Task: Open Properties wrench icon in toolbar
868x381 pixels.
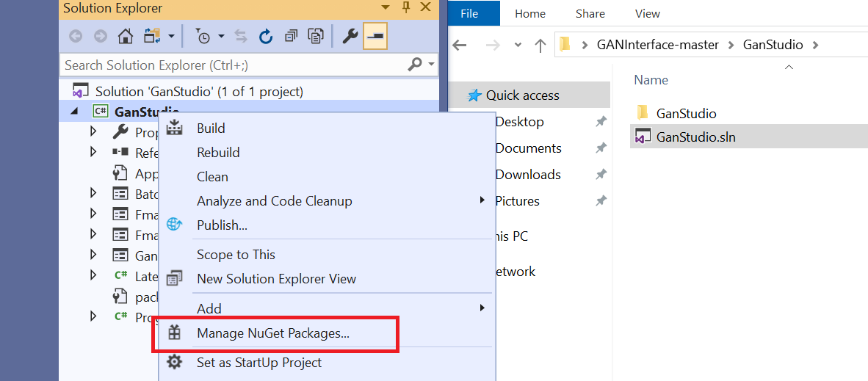Action: 350,37
